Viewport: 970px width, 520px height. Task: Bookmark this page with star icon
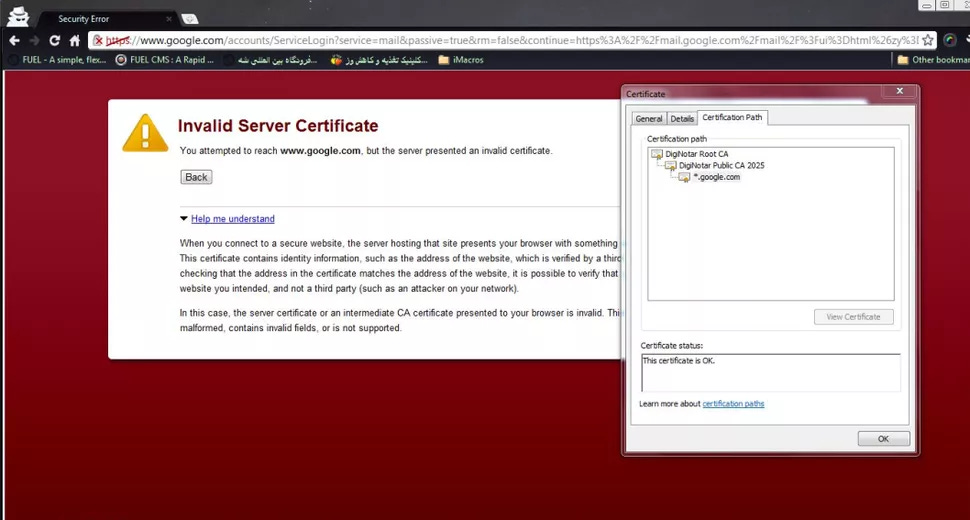click(x=927, y=40)
